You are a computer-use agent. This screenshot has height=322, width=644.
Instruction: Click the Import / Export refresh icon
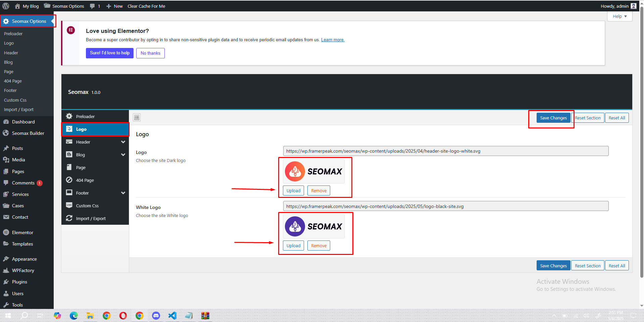[69, 218]
